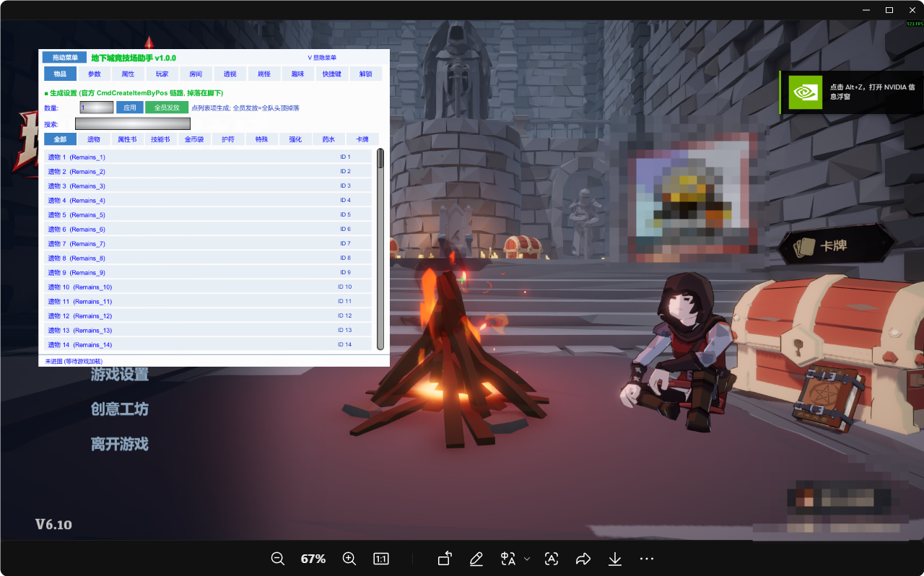Image resolution: width=924 pixels, height=576 pixels.
Task: Toggle the V 显隐菜单 link
Action: 322,58
